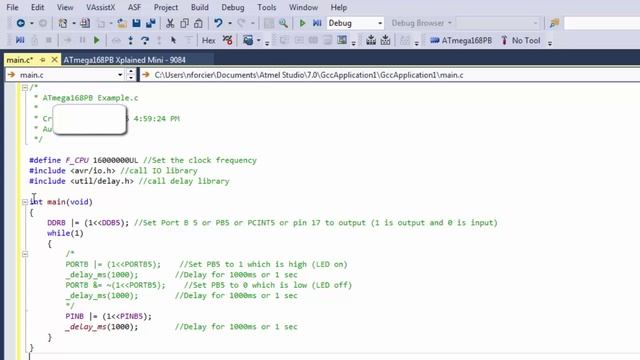640x360 pixels.
Task: Click the search box at top right
Action: [x=602, y=23]
